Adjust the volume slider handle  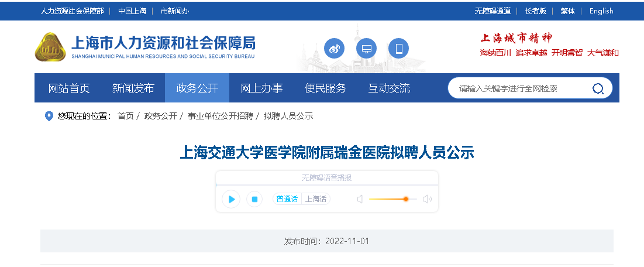[x=406, y=199]
